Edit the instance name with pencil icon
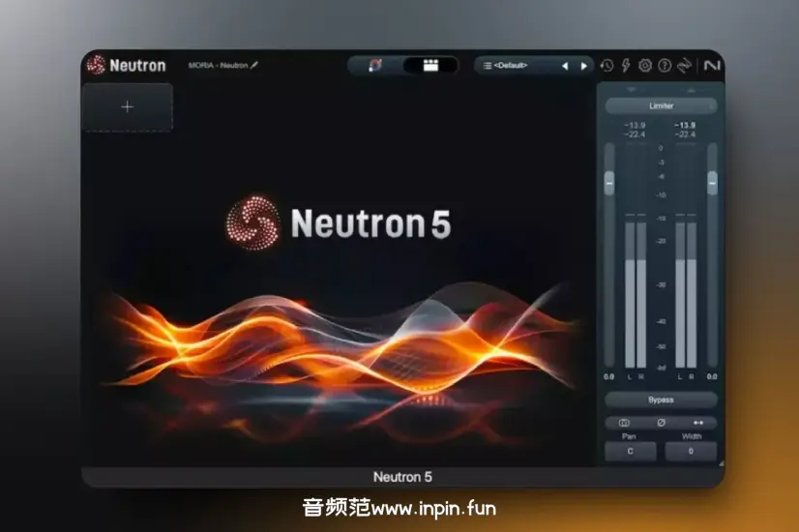 pos(255,66)
